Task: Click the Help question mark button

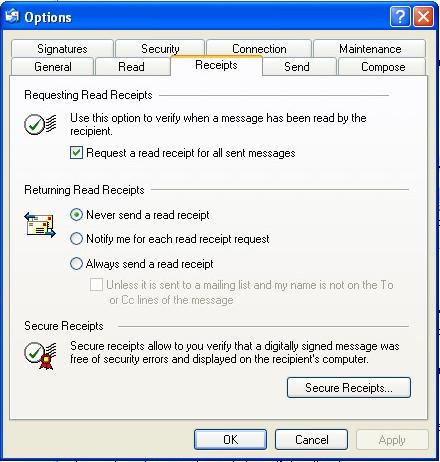Action: [x=400, y=16]
